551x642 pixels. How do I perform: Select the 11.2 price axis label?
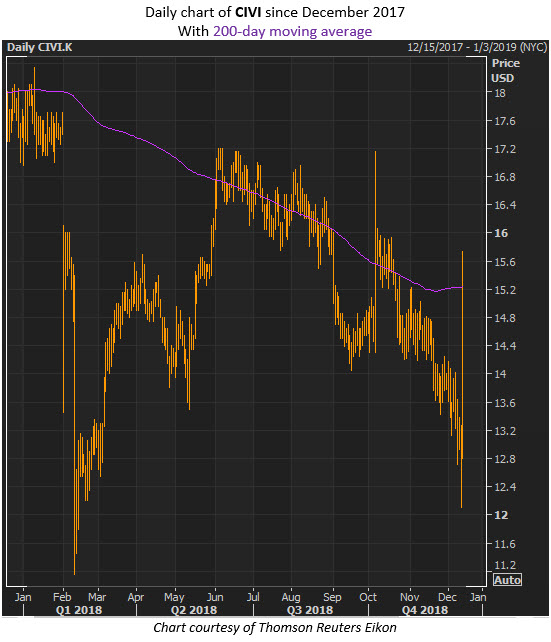pos(504,565)
